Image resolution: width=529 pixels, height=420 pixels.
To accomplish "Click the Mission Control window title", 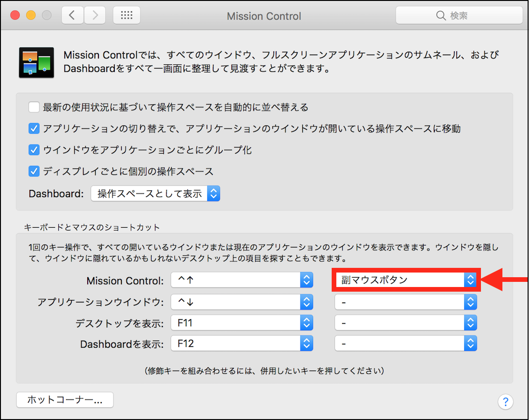I will (x=264, y=16).
